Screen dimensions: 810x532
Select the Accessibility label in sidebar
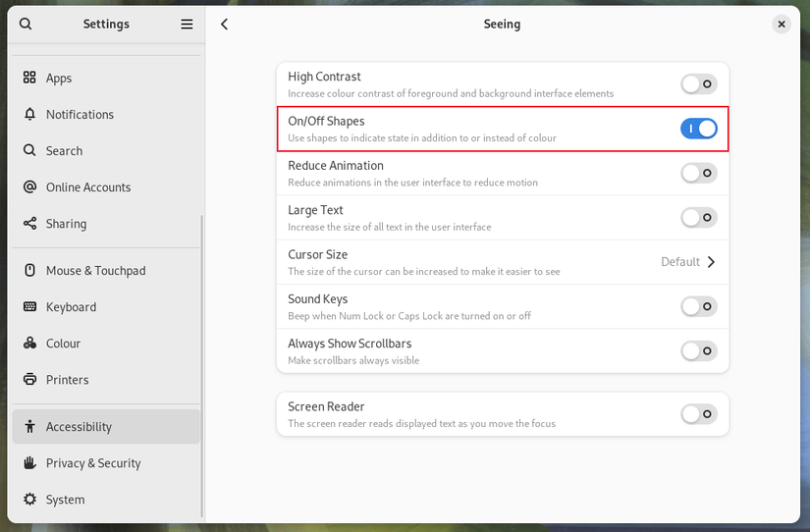tap(79, 427)
